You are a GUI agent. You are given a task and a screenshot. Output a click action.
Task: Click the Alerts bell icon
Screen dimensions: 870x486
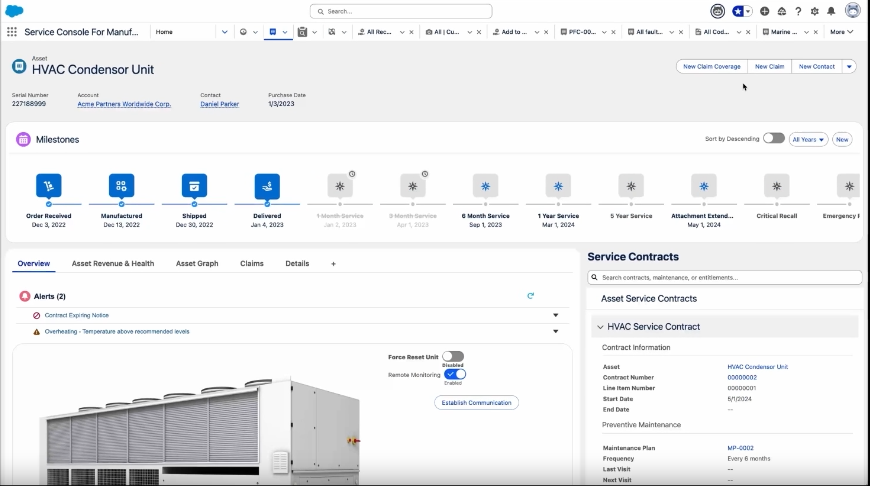coord(24,296)
